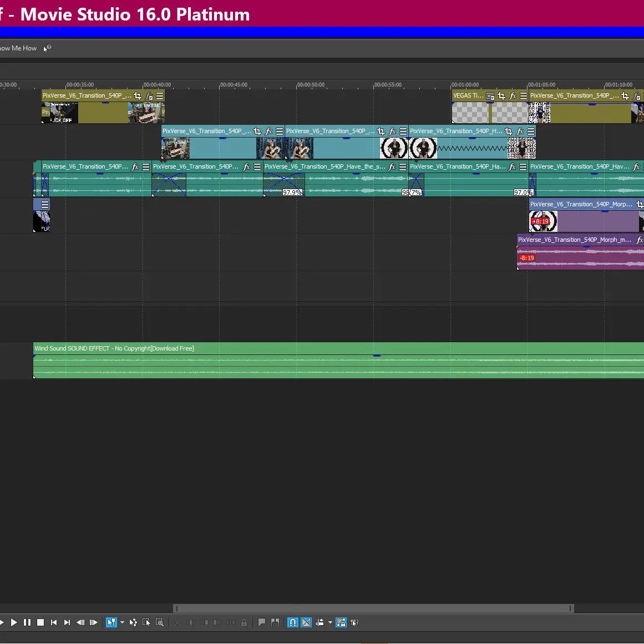Open menu on PixVerse_V6_Transition_540P_Have_the_s... audio clip
This screenshot has width=644, height=644.
[x=403, y=167]
